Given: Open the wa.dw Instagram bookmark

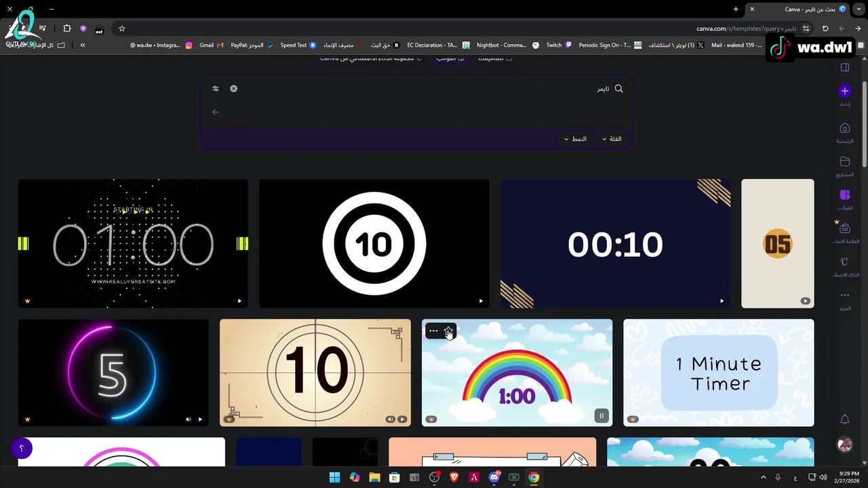Looking at the screenshot, I should [x=161, y=45].
